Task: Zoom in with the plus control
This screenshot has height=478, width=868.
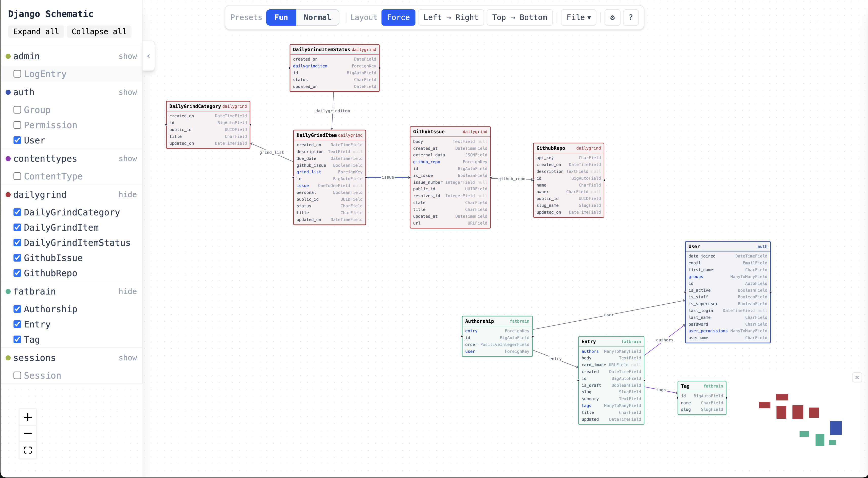Action: [28, 417]
